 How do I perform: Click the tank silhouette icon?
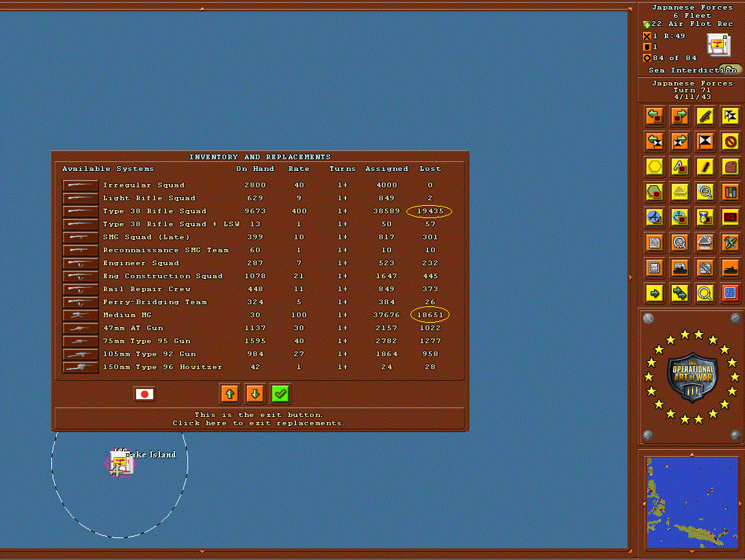click(x=730, y=268)
